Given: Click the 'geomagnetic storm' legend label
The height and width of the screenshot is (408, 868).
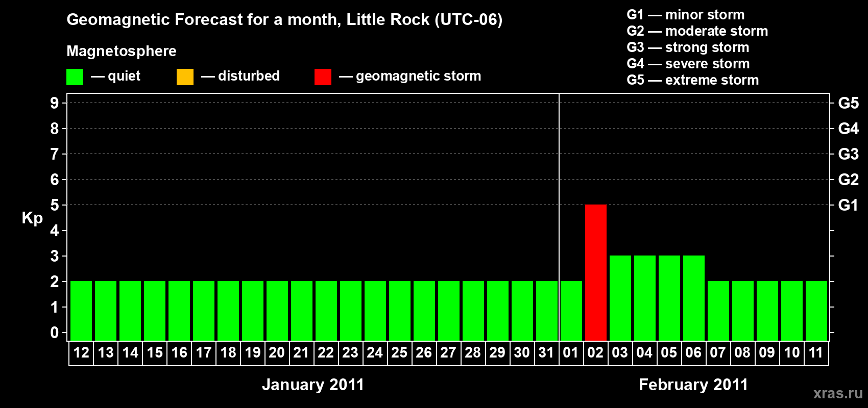Looking at the screenshot, I should point(418,76).
